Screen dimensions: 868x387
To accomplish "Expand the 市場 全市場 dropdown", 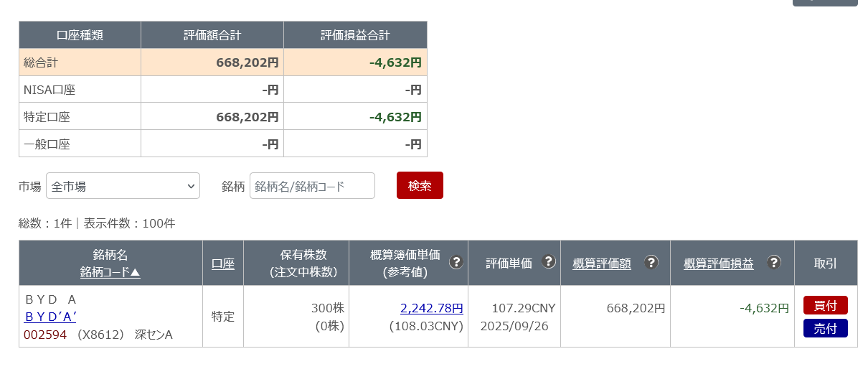I will 123,186.
